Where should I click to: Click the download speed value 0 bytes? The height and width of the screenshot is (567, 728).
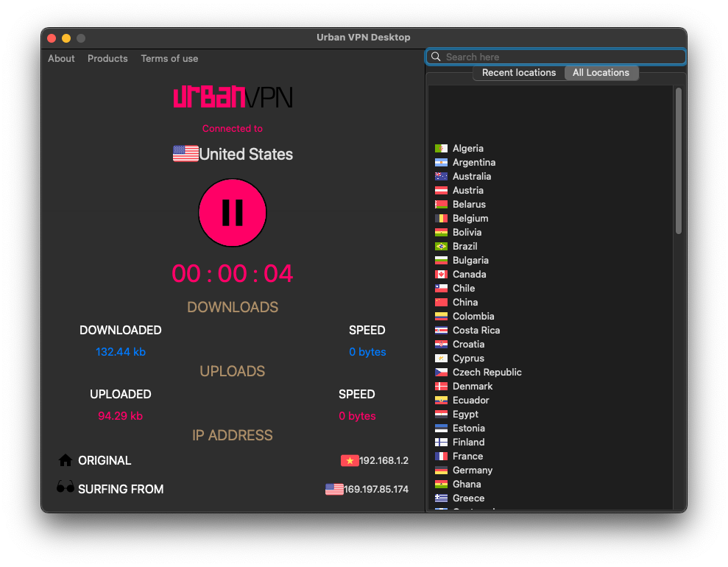click(367, 352)
